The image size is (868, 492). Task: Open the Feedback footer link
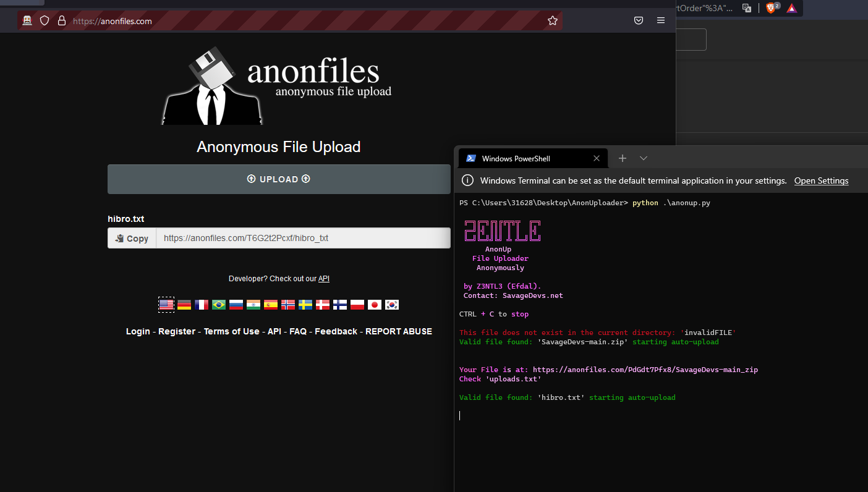[336, 331]
